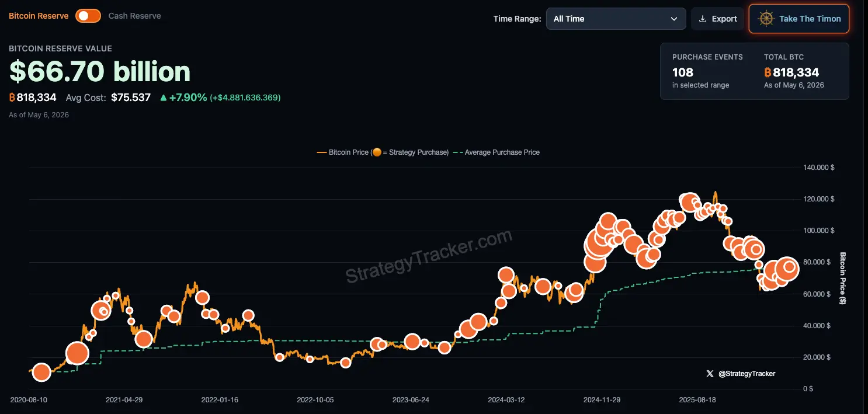Click the orange circle icon in legend
868x414 pixels.
pyautogui.click(x=377, y=152)
